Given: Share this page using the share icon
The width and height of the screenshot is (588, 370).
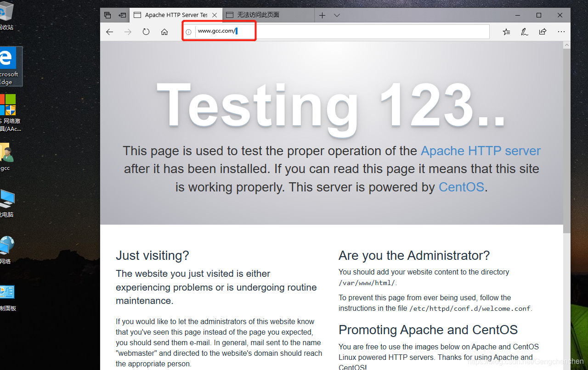Looking at the screenshot, I should click(x=543, y=32).
